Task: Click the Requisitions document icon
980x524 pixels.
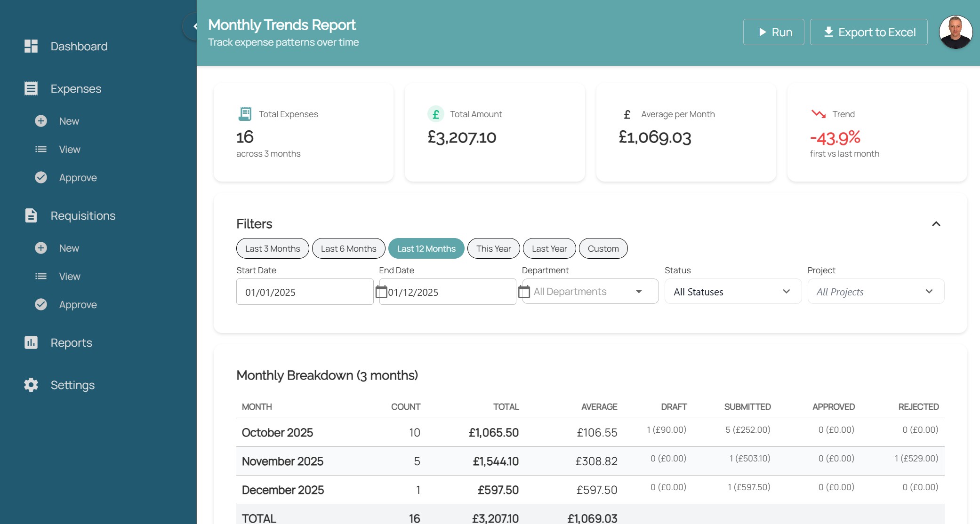Action: pyautogui.click(x=30, y=215)
